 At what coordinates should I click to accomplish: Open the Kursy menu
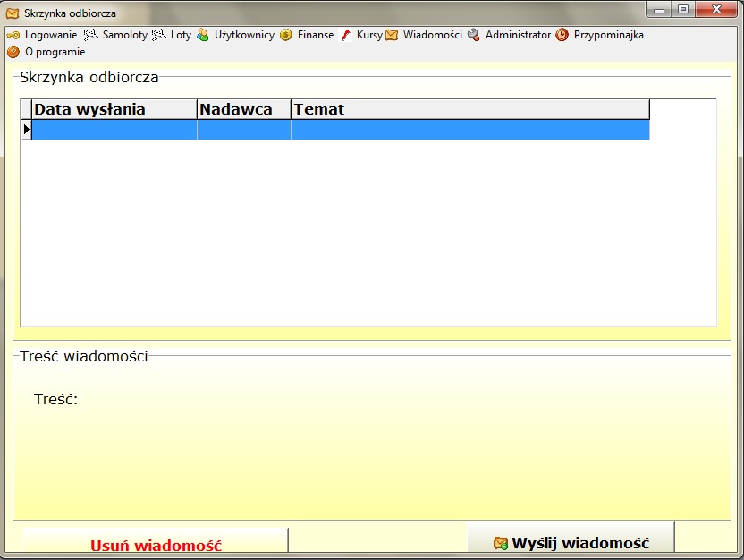[369, 35]
